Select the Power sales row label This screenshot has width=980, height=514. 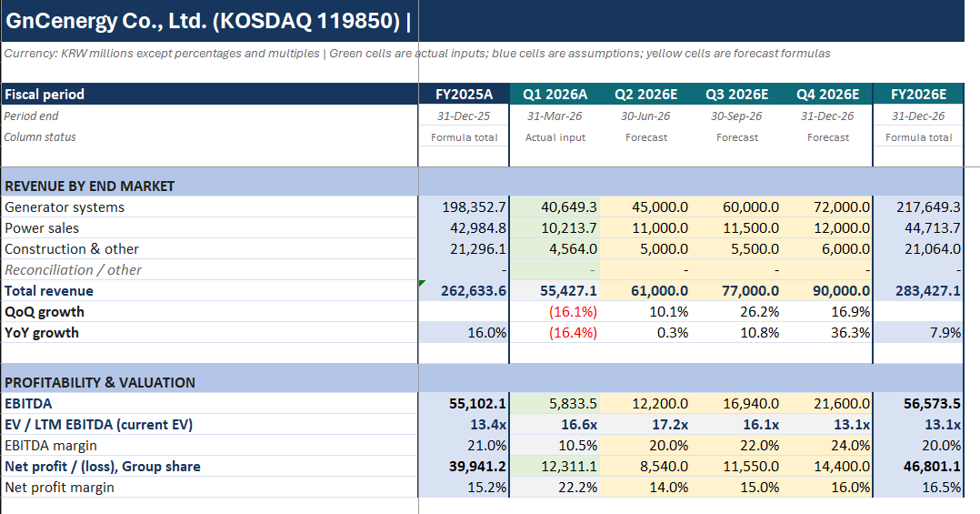point(209,227)
